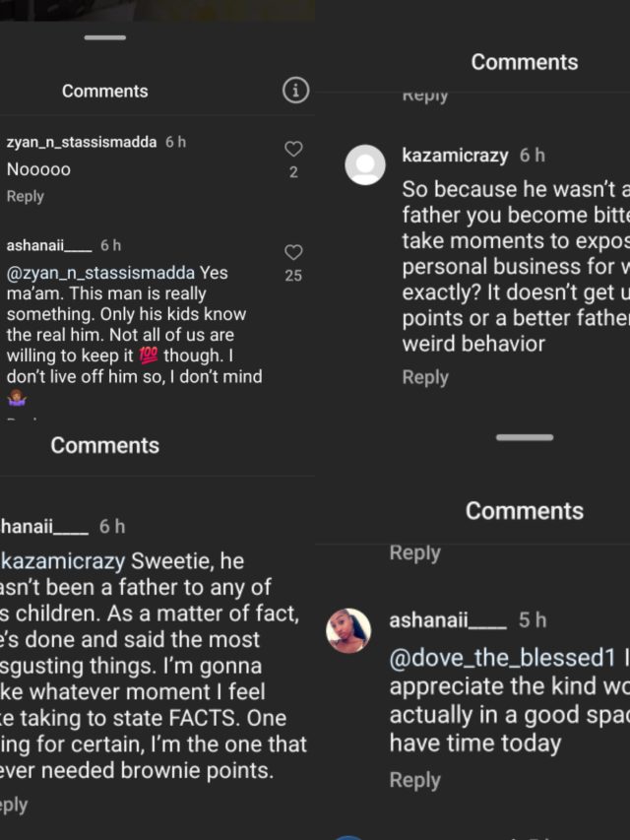Reply to kazamicrazy's 'weird behavior' comment

pos(425,377)
